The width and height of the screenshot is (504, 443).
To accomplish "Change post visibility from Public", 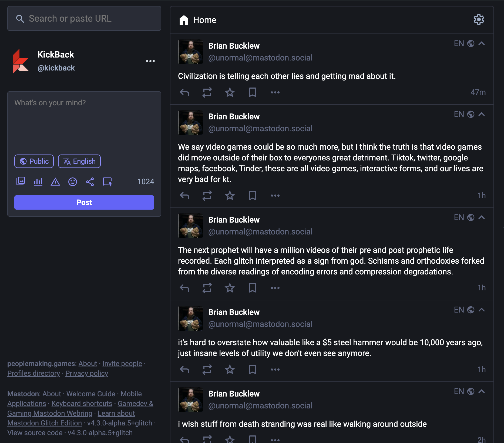I will click(x=34, y=161).
